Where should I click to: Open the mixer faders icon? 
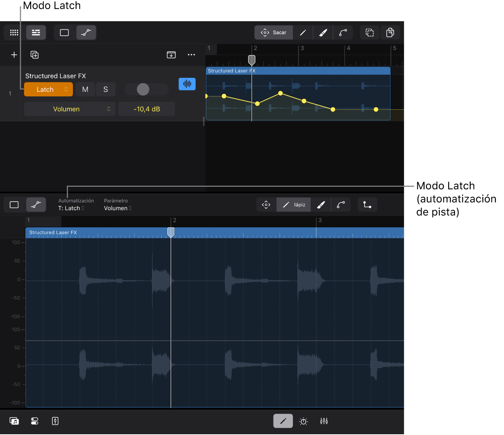[324, 421]
